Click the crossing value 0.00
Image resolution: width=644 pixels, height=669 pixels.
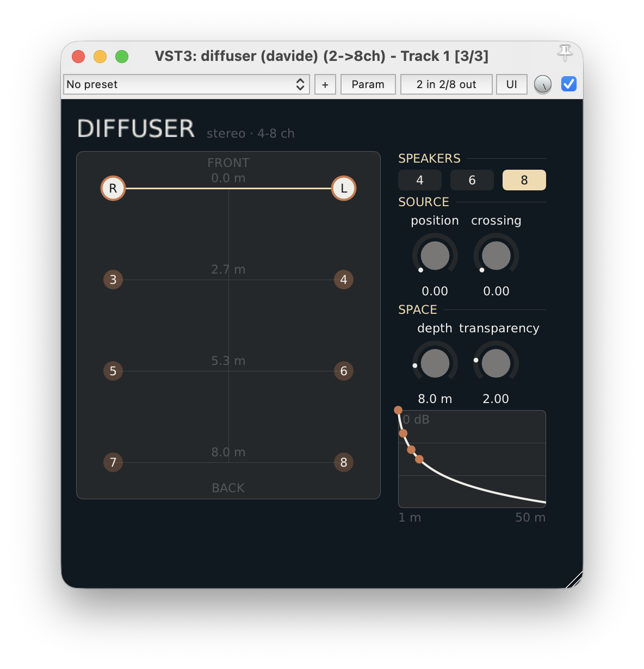[x=497, y=291]
